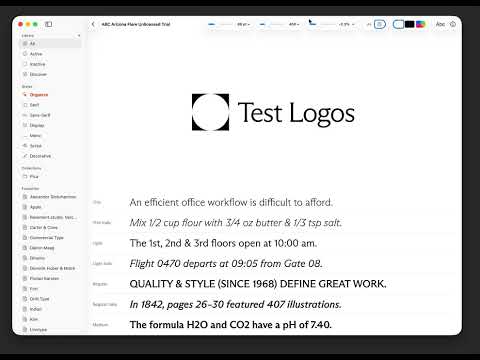
Task: Click the All fonts icon in sidebar
Action: pos(25,44)
